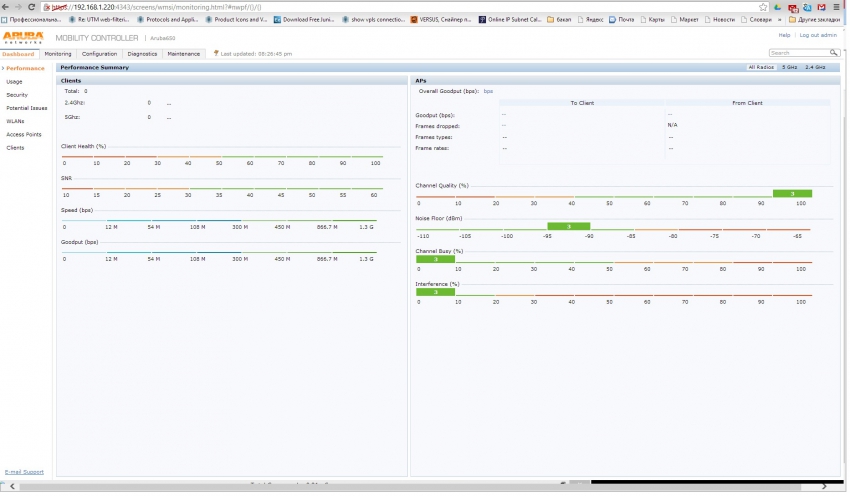Click the horizontal scrollbar left arrow
The height and width of the screenshot is (496, 850).
pos(13,488)
